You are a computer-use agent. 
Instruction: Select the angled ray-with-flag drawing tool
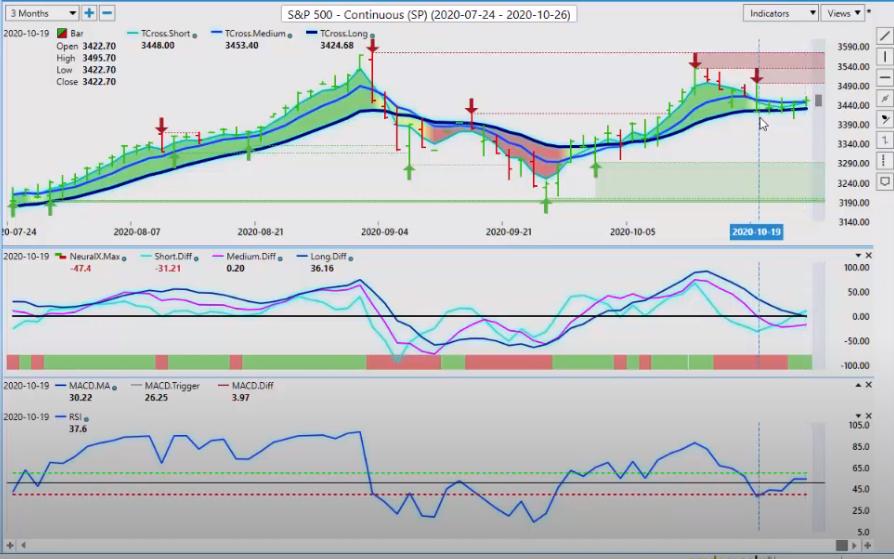(x=885, y=119)
